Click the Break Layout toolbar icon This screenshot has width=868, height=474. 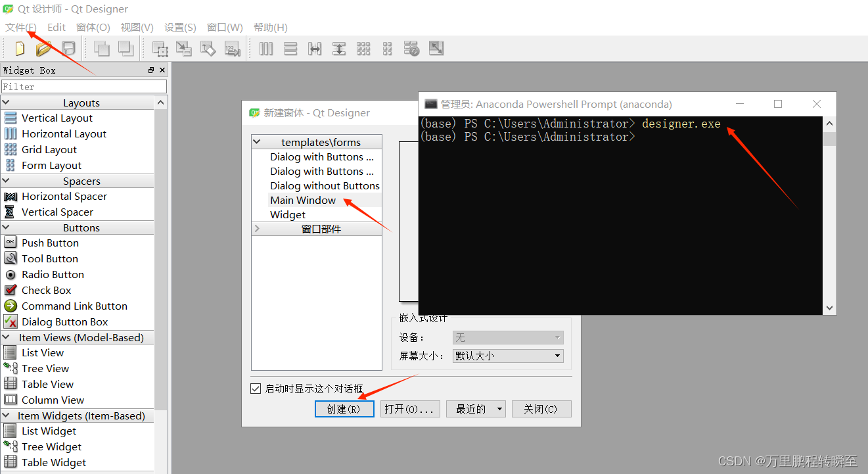(x=411, y=48)
